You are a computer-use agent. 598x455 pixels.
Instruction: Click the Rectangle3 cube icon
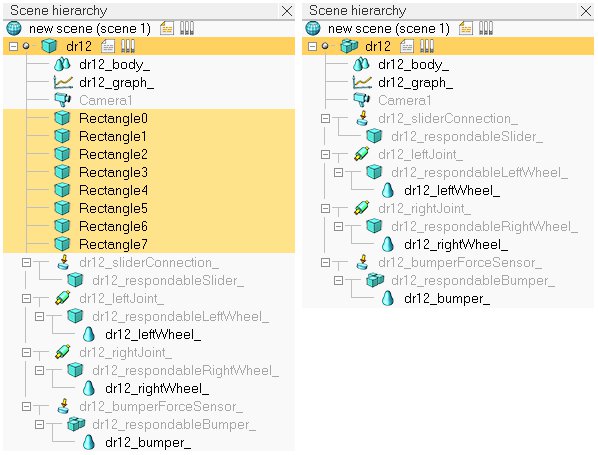coord(62,172)
